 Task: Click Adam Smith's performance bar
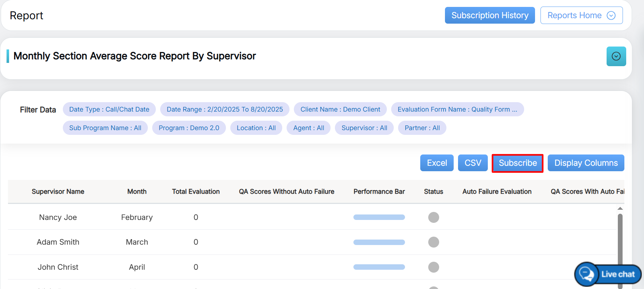coord(379,242)
